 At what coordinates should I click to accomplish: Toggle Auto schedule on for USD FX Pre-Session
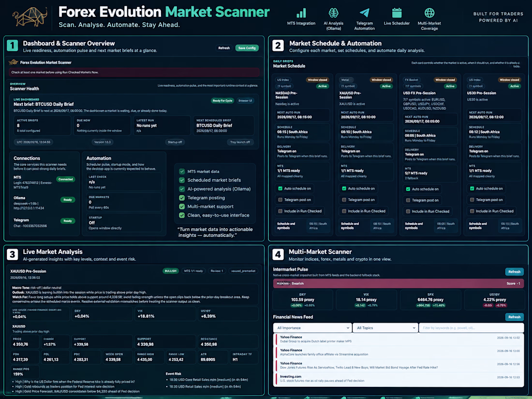[408, 189]
